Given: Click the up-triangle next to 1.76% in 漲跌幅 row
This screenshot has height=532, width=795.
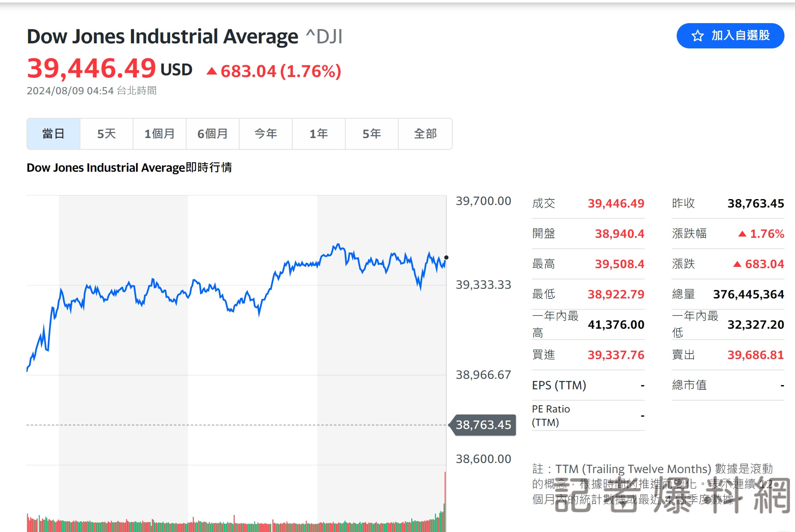Looking at the screenshot, I should 742,234.
